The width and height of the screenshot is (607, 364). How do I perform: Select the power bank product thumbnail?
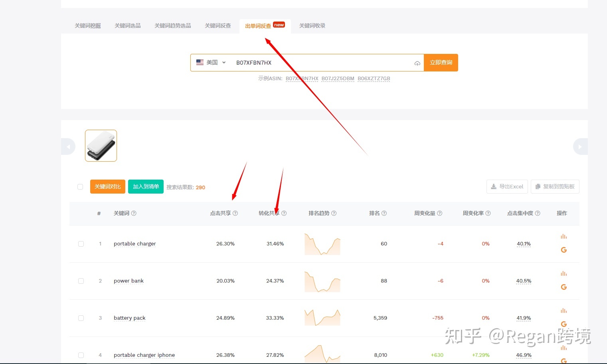click(x=101, y=146)
